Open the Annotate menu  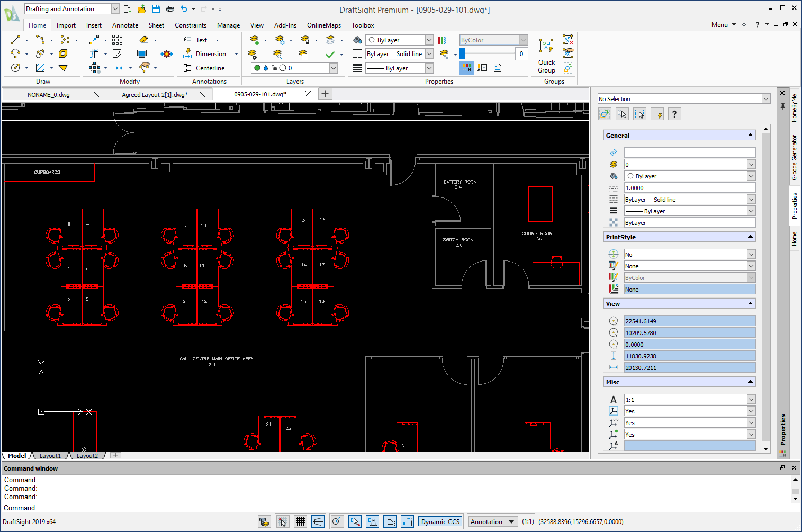[x=125, y=25]
